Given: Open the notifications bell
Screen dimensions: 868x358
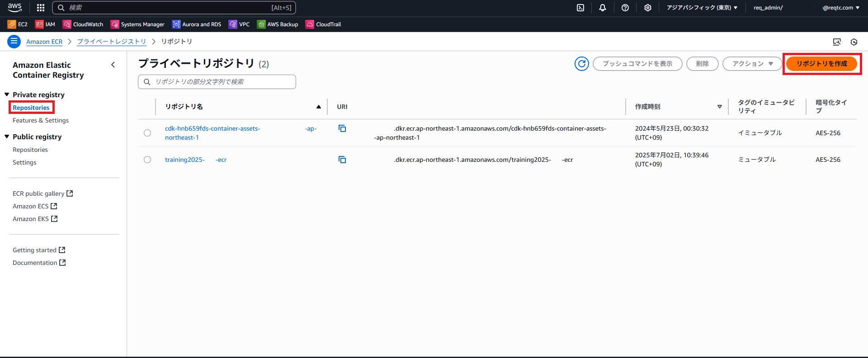Looking at the screenshot, I should click(603, 8).
